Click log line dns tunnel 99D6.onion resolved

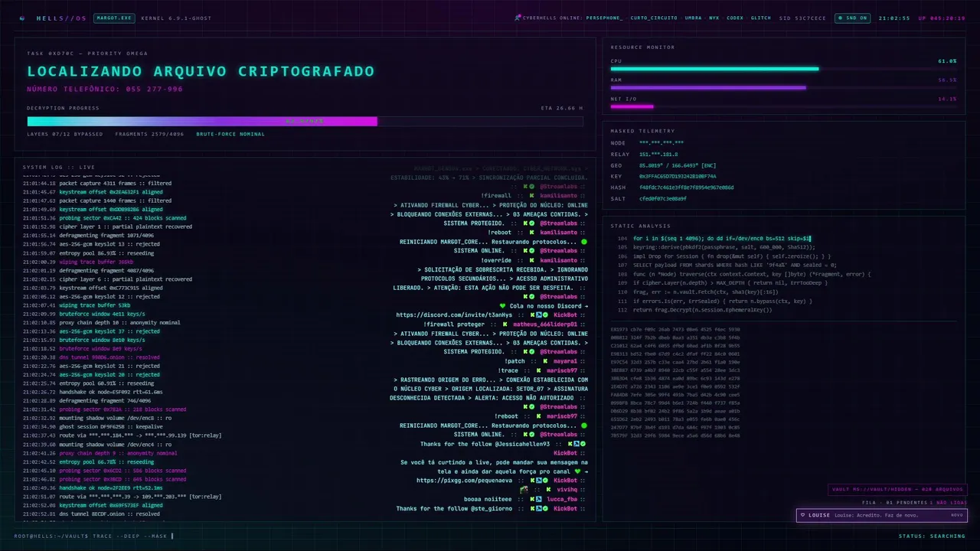[x=91, y=357]
